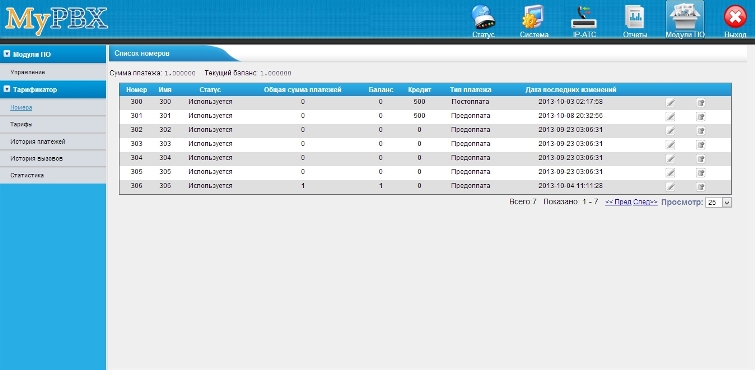
Task: Click the Используется status in row 303
Action: click(x=210, y=144)
